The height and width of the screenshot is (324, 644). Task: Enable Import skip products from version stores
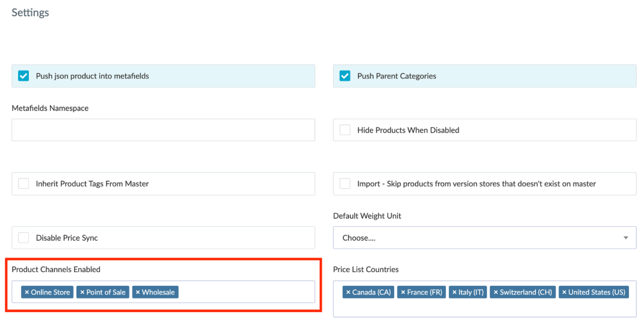tap(345, 184)
